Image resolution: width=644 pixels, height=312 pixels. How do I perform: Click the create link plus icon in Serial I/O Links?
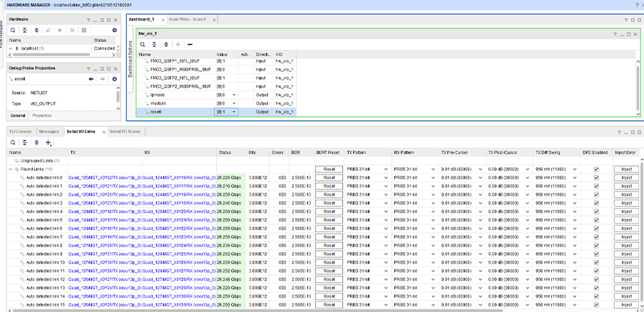(x=48, y=142)
